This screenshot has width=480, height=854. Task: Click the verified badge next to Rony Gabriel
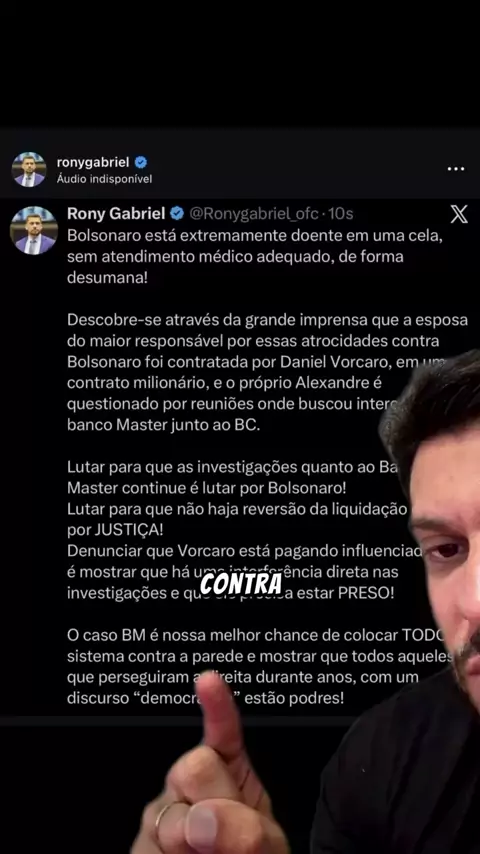tap(177, 214)
